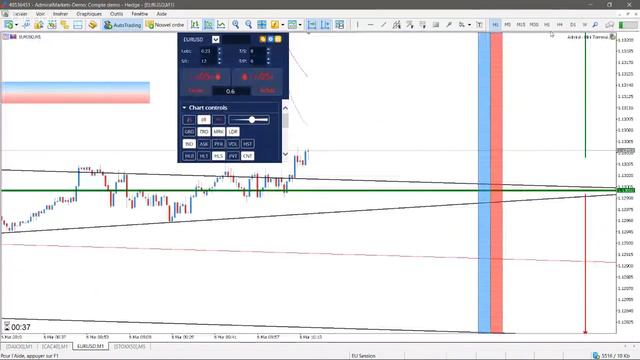Screen dimensions: 640x360
Task: Toggle the auto scroll chart icon
Action: [312, 25]
